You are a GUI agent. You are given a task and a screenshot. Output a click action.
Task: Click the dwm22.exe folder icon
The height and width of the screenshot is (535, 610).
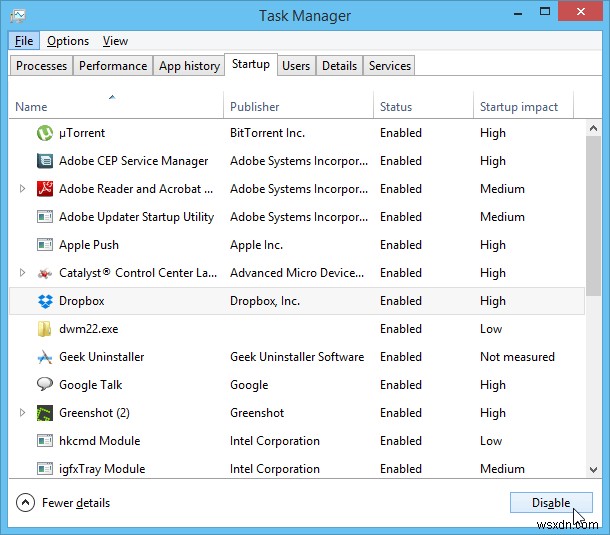44,329
